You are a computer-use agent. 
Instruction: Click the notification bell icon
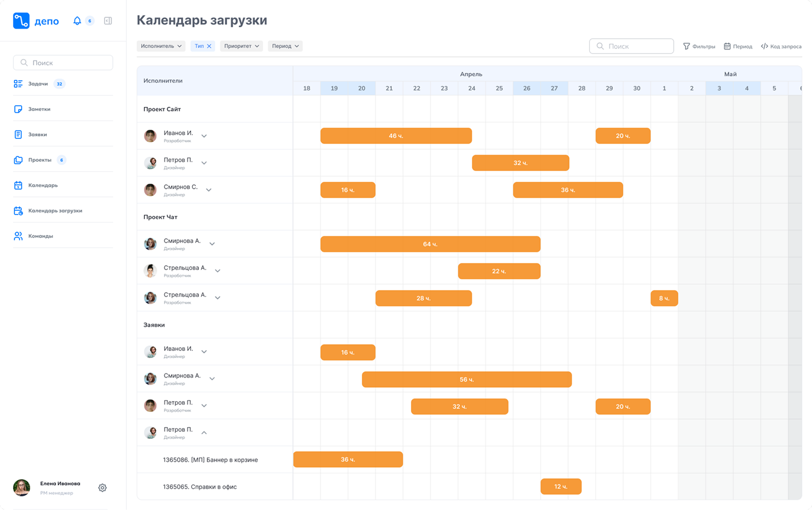click(77, 21)
